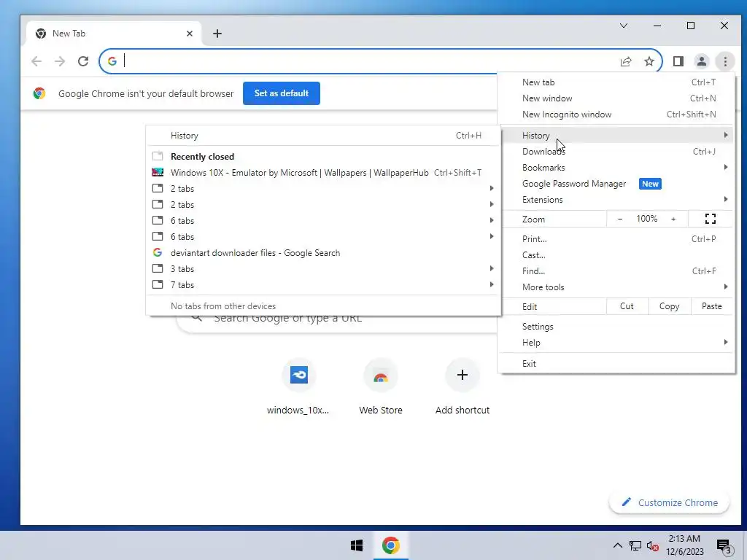This screenshot has width=747, height=560.
Task: Click the Copy button in Edit row
Action: tap(670, 306)
